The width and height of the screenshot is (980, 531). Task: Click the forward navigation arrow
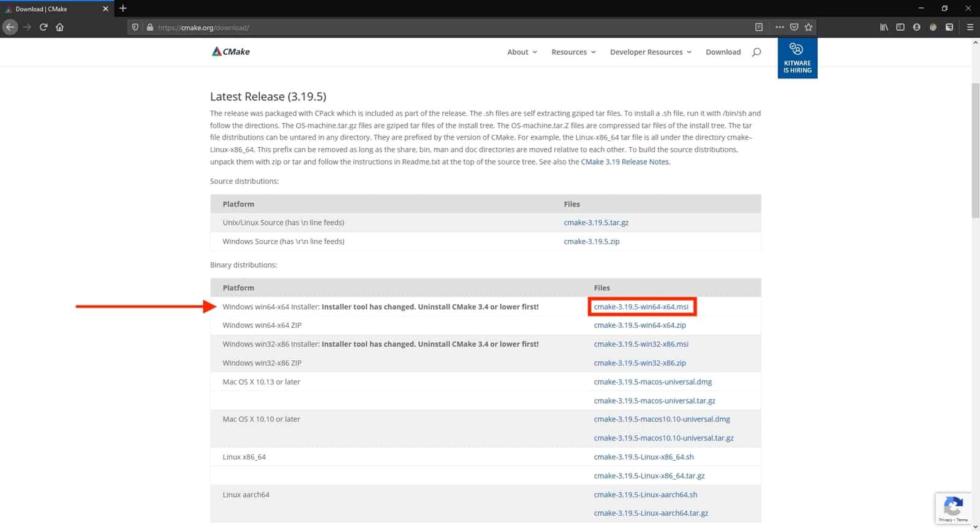[x=27, y=27]
